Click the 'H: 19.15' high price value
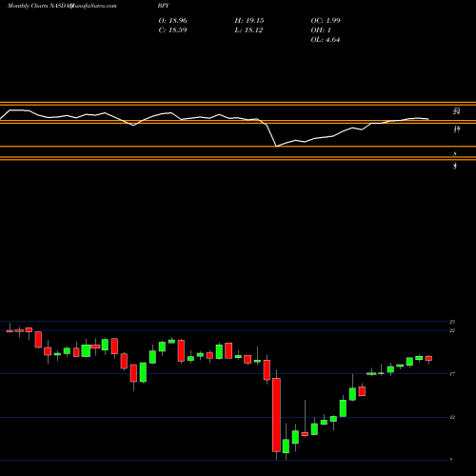This screenshot has height=476, width=476. 249,21
